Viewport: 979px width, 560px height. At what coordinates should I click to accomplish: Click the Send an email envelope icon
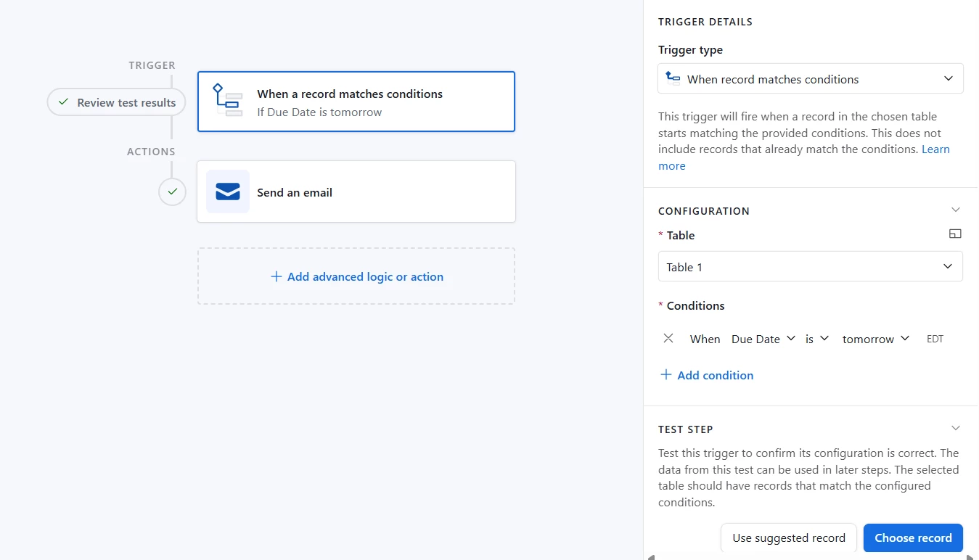pos(228,192)
